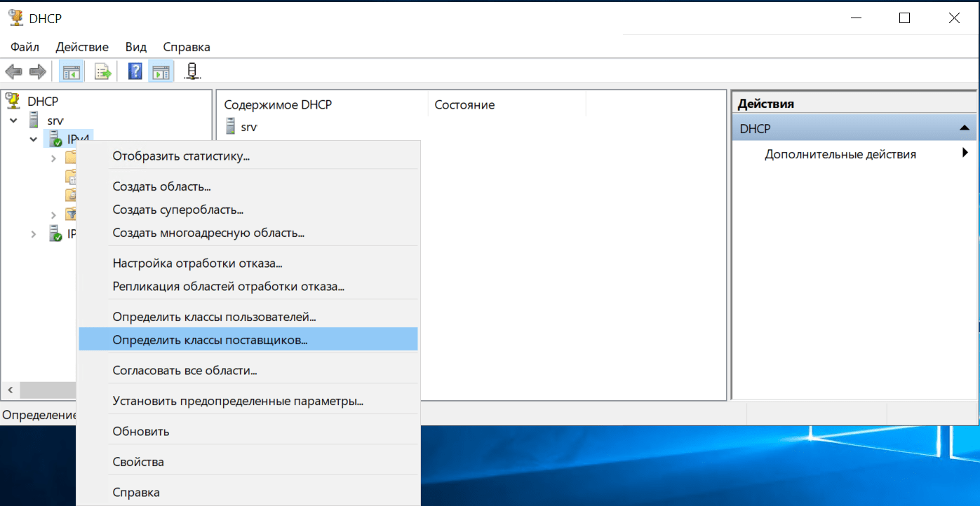Click the srv server icon in tree
This screenshot has height=506, width=980.
(34, 121)
